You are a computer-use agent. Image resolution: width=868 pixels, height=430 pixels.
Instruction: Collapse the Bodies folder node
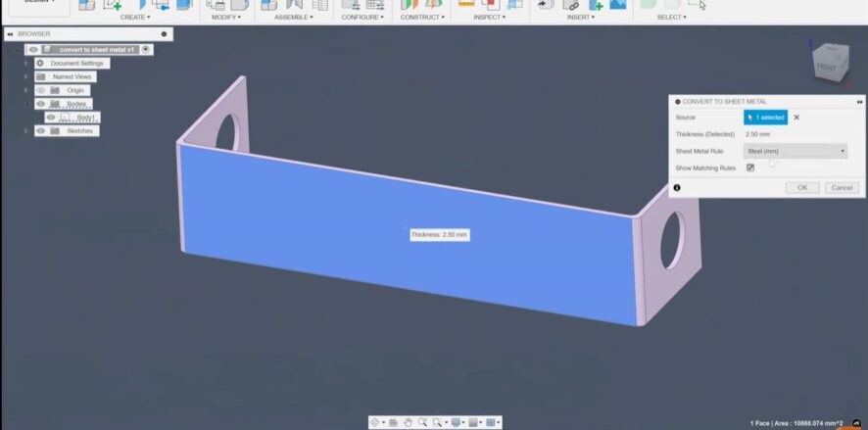[25, 104]
